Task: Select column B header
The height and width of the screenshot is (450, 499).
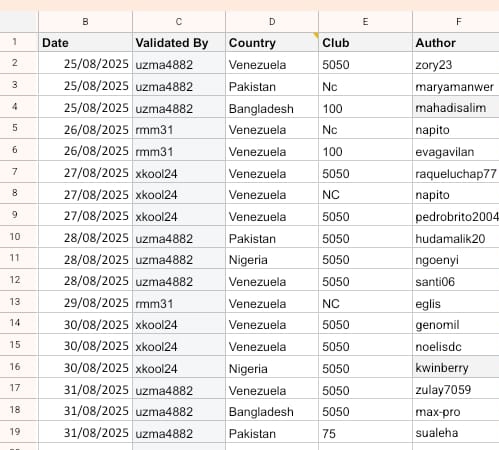Action: click(85, 22)
